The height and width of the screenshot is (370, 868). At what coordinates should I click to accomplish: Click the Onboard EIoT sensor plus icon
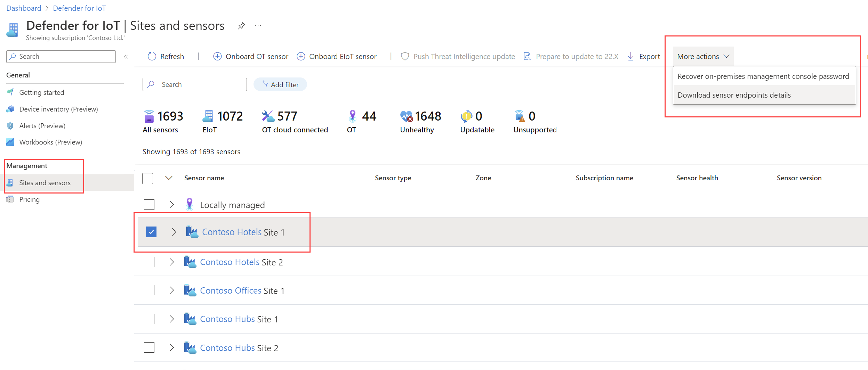301,56
